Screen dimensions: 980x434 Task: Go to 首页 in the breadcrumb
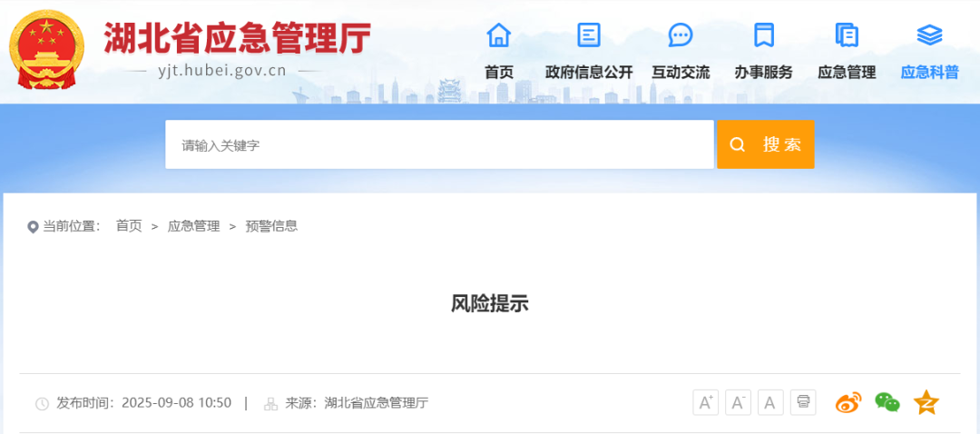click(129, 226)
